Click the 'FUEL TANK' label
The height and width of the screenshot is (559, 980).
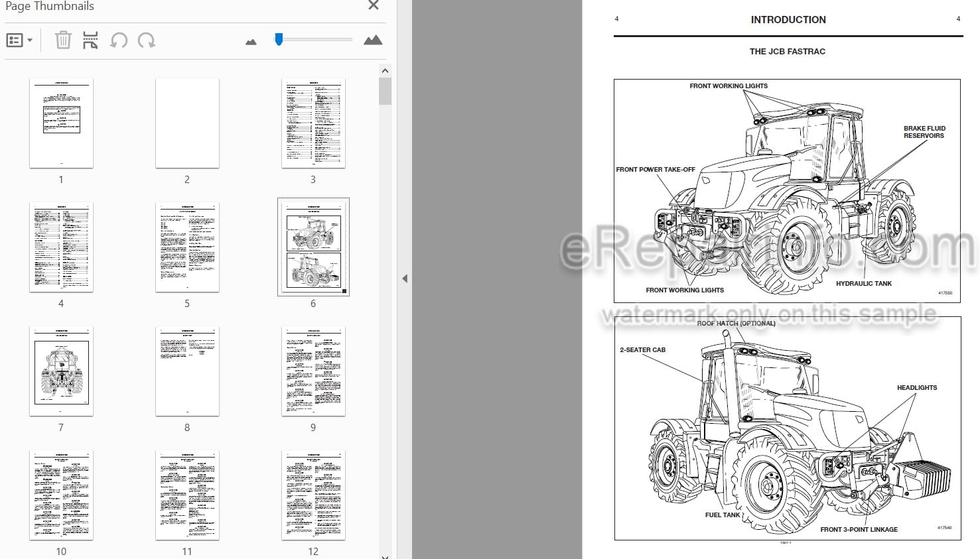[723, 515]
